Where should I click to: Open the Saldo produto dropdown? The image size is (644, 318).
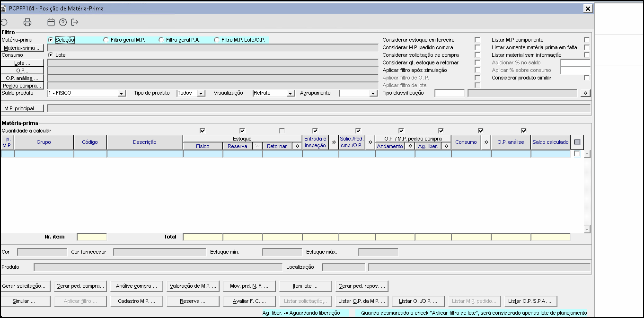122,93
